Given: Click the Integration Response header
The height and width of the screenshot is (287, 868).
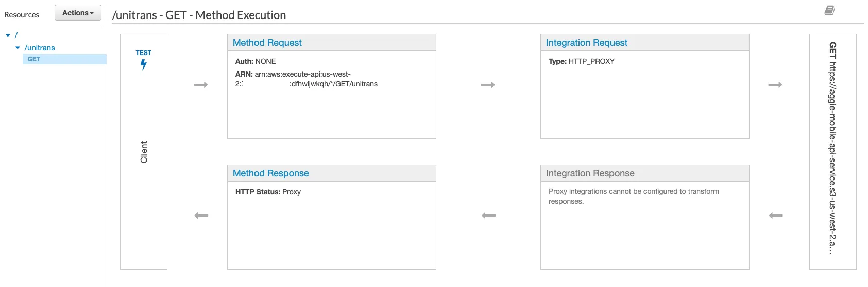Looking at the screenshot, I should click(590, 173).
